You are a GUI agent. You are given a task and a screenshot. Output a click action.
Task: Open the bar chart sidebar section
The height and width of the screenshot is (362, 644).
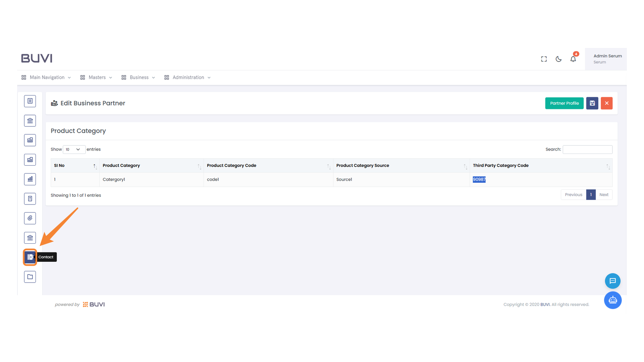pyautogui.click(x=30, y=179)
